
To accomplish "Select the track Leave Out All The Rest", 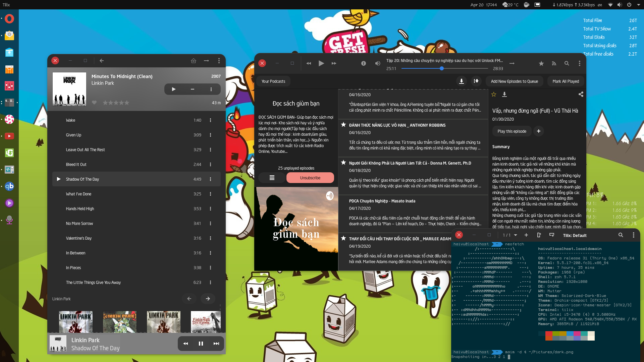I will (x=137, y=150).
